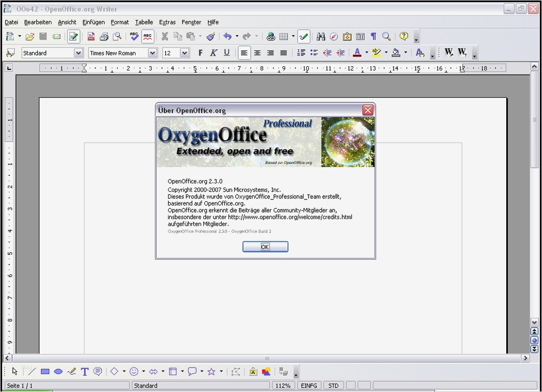Select the Format Paintbrush icon
Screen dimensions: 542x392
click(211, 36)
